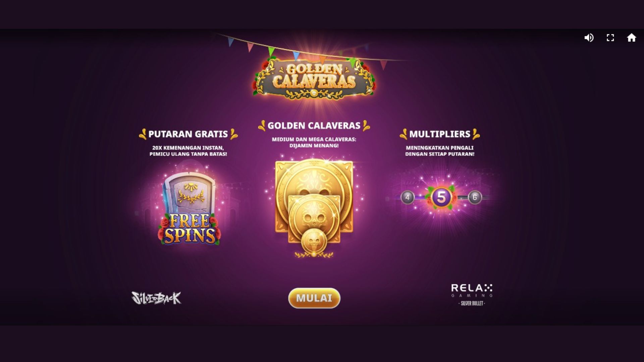Click the Silverback studio logo
The width and height of the screenshot is (644, 362).
(156, 298)
